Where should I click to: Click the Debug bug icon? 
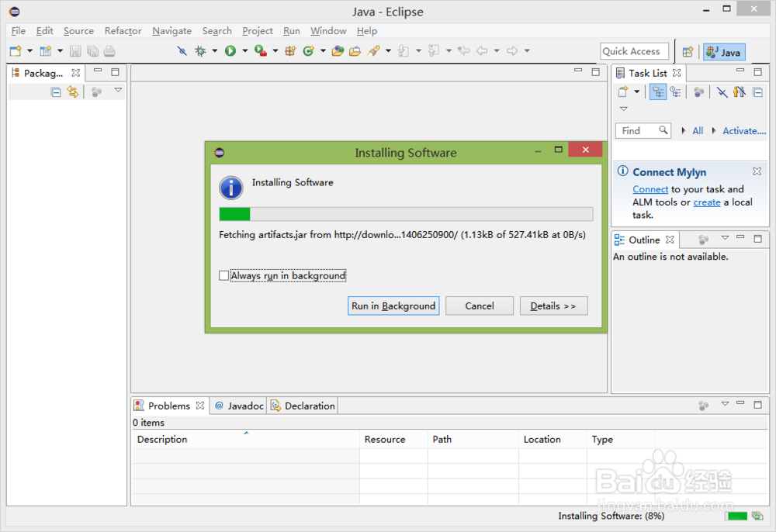point(200,51)
